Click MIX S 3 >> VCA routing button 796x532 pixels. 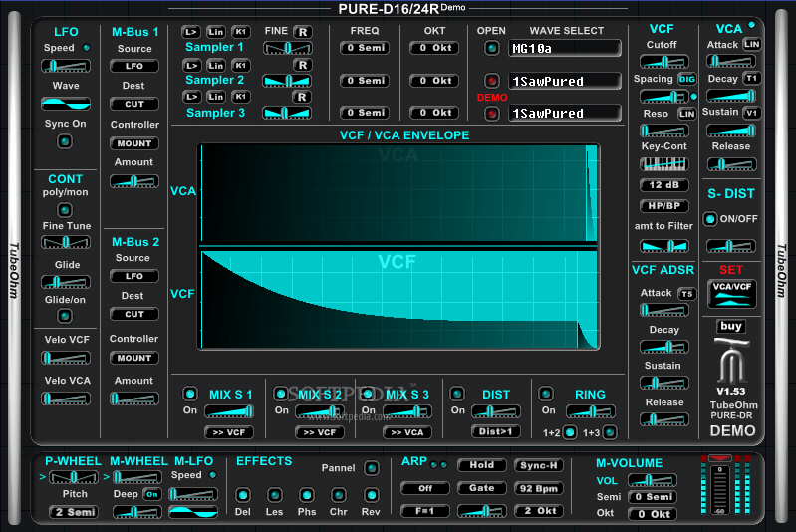[x=407, y=432]
